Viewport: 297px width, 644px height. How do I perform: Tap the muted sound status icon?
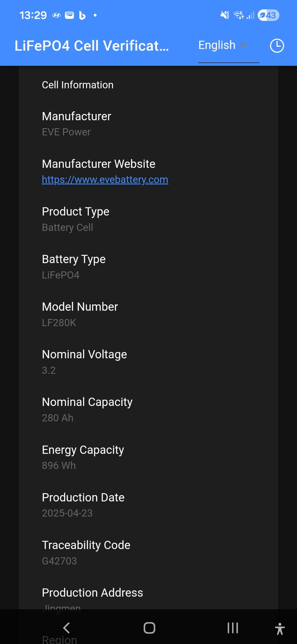pos(225,15)
